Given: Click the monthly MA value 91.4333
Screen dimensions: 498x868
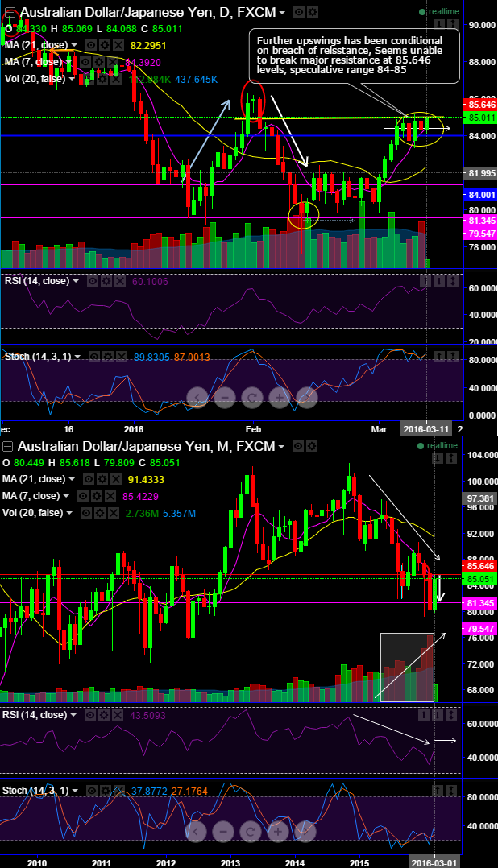Looking at the screenshot, I should point(146,479).
